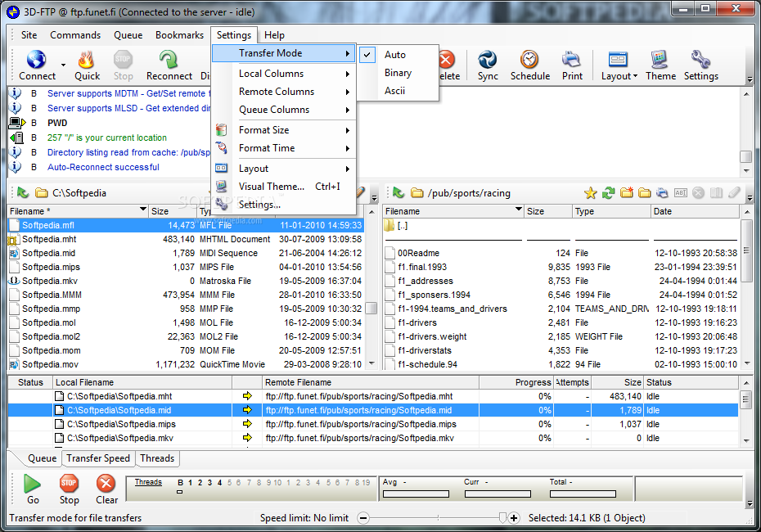Click the Reconnect green arrow icon
This screenshot has width=761, height=532.
169,60
